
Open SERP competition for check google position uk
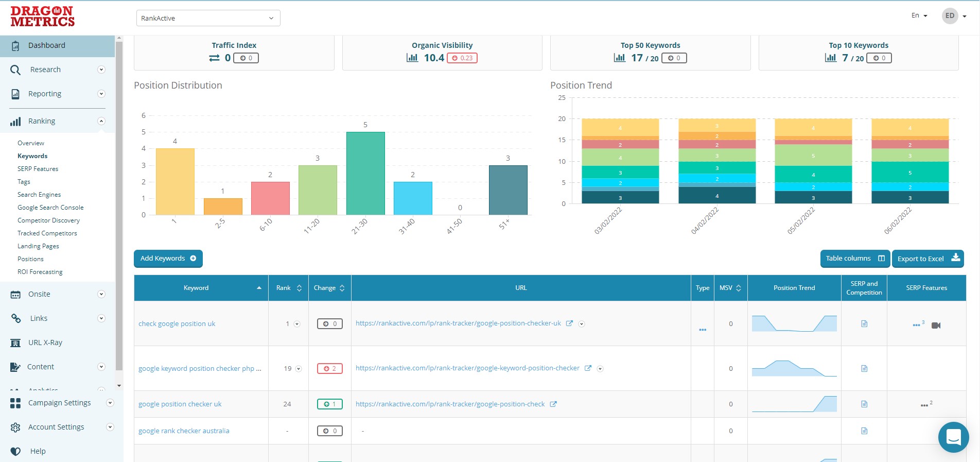864,324
